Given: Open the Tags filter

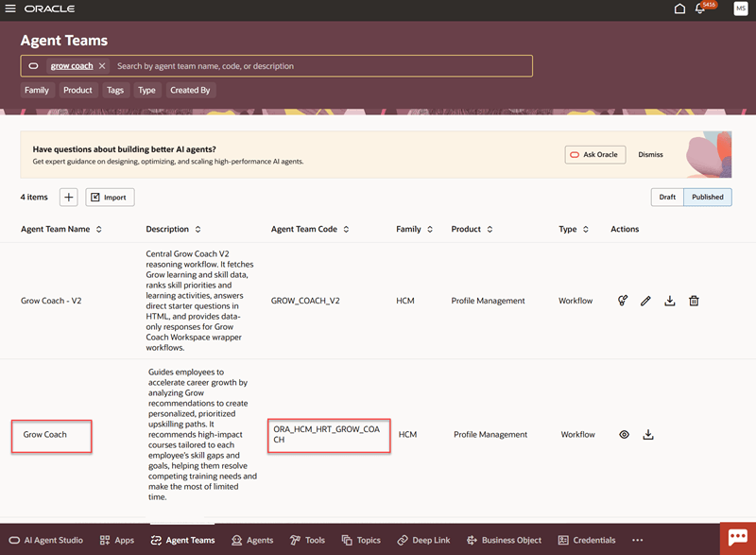Looking at the screenshot, I should click(115, 90).
